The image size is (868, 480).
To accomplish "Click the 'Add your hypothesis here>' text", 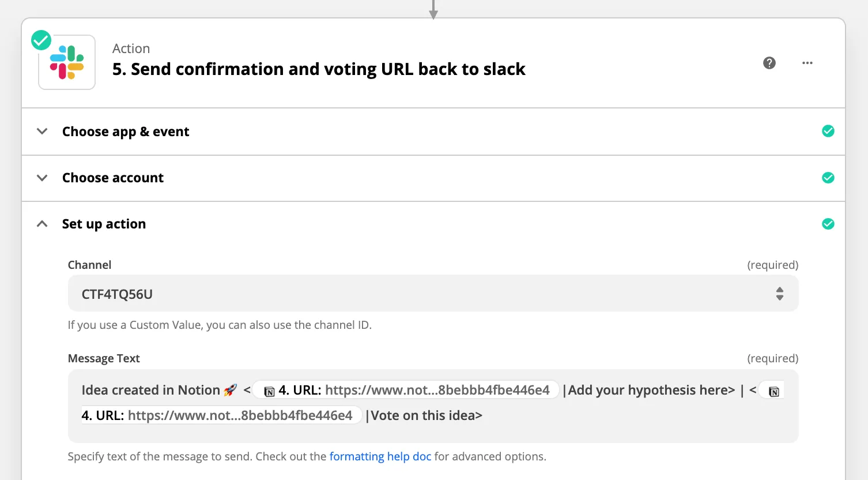I will (x=652, y=390).
